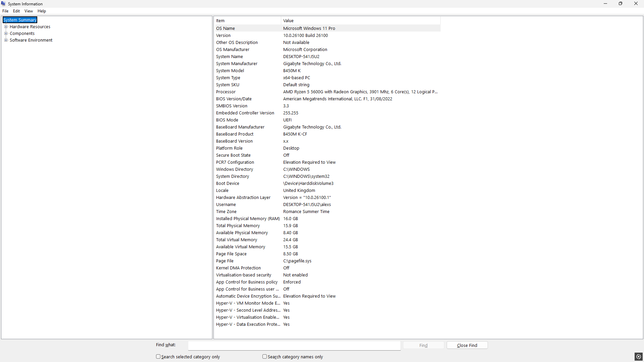
Task: Select the BaseBoard Version row
Action: click(x=328, y=141)
